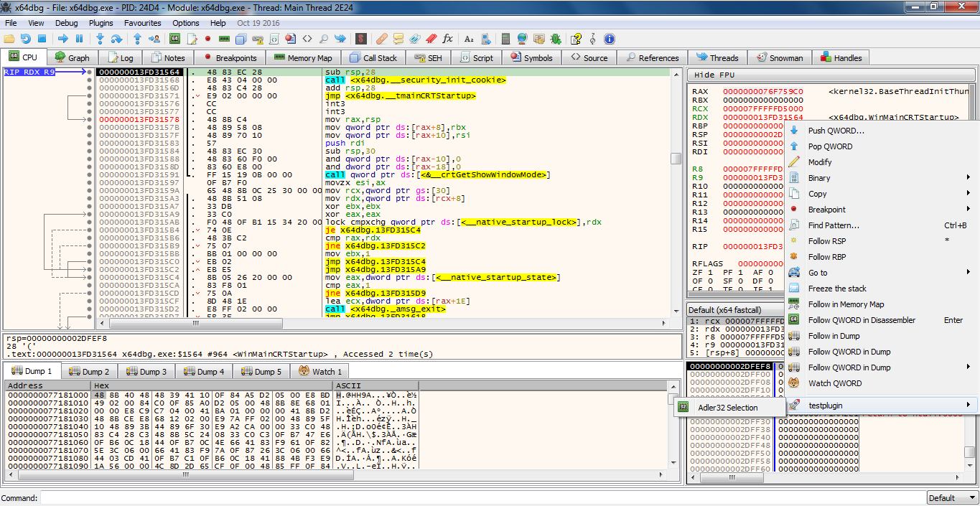980x506 pixels.
Task: Open the functions (fx) toolbar icon
Action: pos(447,39)
